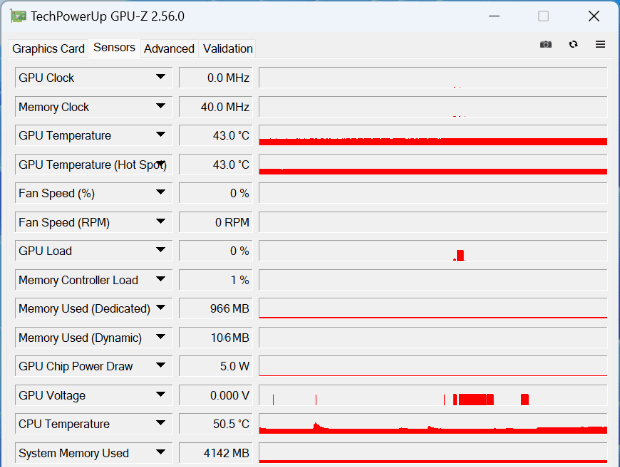The image size is (620, 467).
Task: Open the Memory Used (Dynamic) dropdown
Action: point(161,337)
